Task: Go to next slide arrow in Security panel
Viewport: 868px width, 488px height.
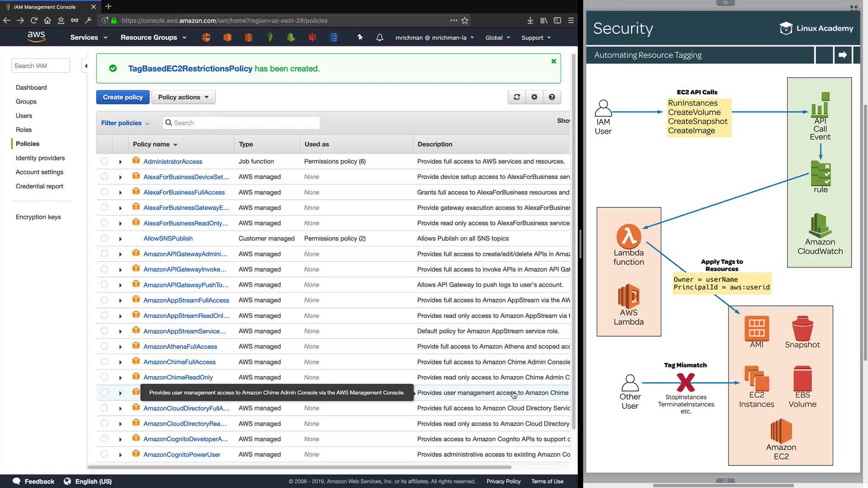Action: (x=843, y=55)
